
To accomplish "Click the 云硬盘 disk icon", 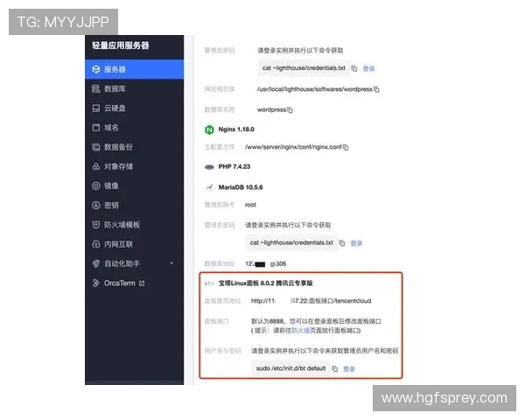I will (96, 108).
